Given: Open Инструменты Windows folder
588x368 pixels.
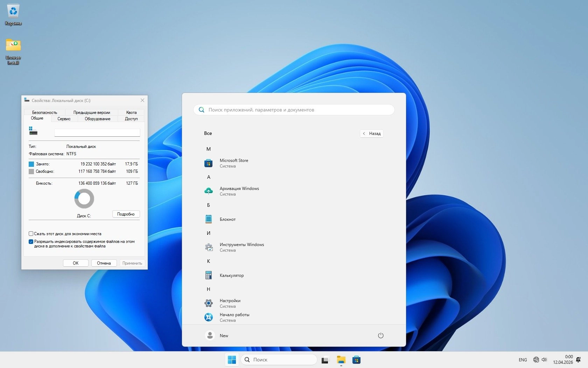Looking at the screenshot, I should coord(241,247).
